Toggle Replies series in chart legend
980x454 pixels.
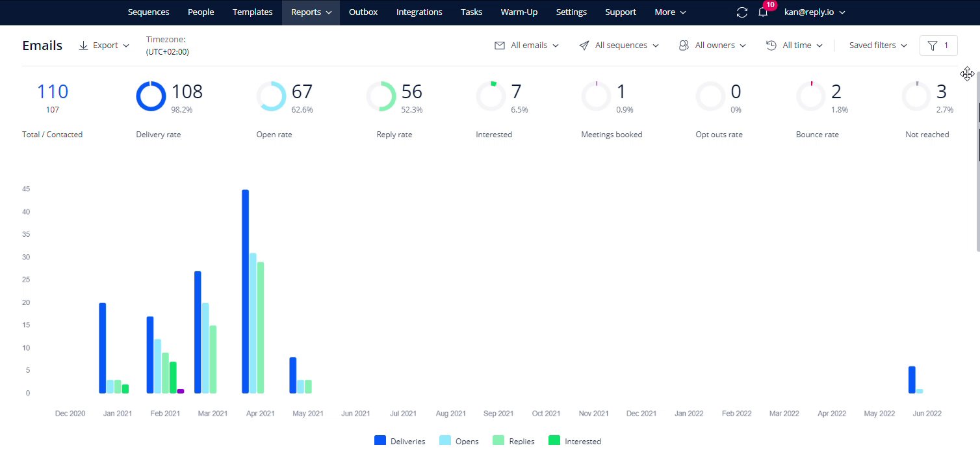[513, 441]
